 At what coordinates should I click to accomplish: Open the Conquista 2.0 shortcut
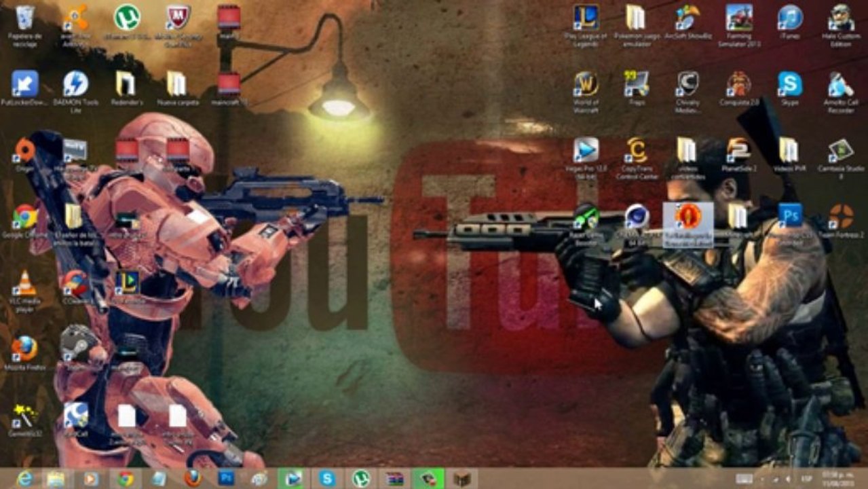click(x=738, y=88)
